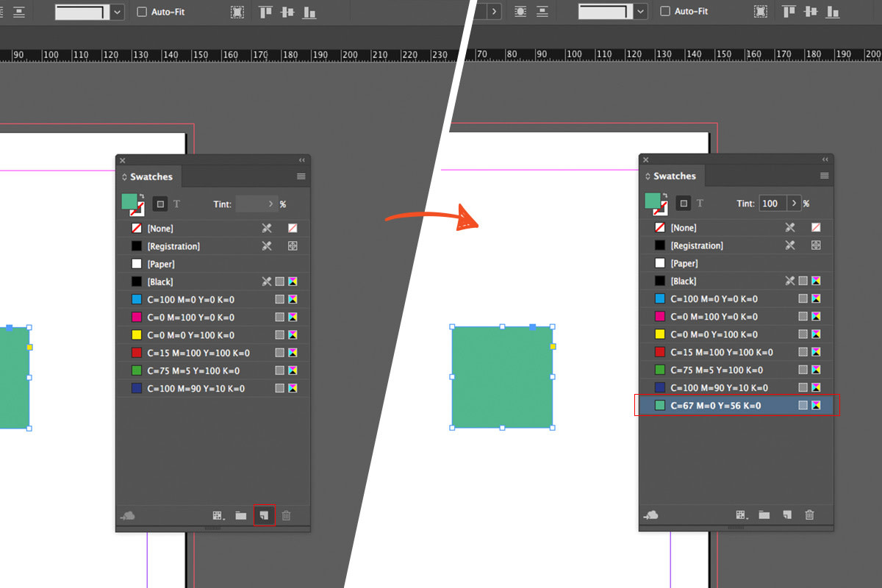Image resolution: width=882 pixels, height=588 pixels.
Task: Click the Tint field showing 100
Action: 772,203
